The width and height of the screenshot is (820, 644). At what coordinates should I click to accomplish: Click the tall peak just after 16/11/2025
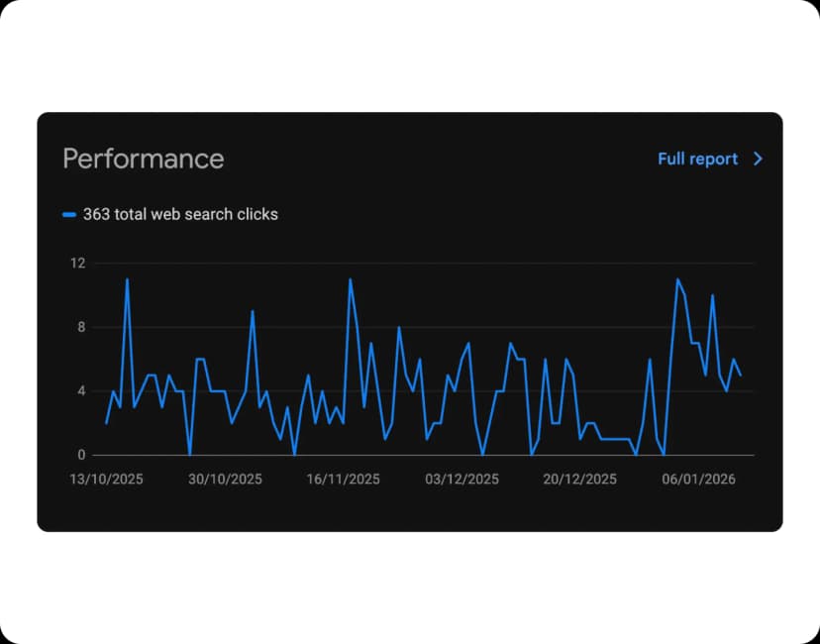click(x=350, y=279)
